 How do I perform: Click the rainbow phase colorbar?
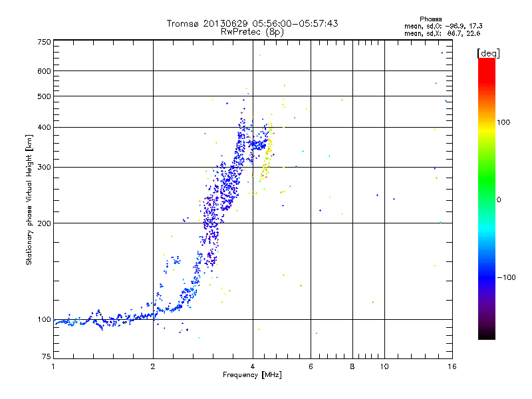[x=487, y=199]
